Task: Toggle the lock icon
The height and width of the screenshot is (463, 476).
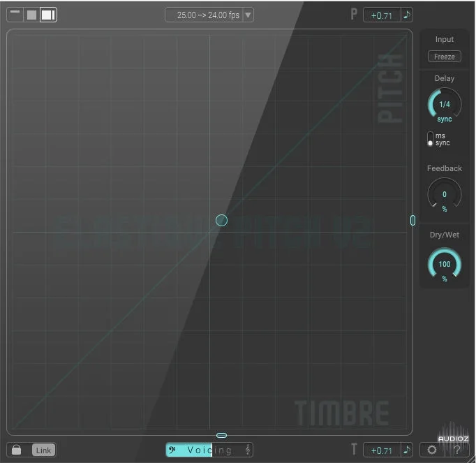Action: coord(16,450)
